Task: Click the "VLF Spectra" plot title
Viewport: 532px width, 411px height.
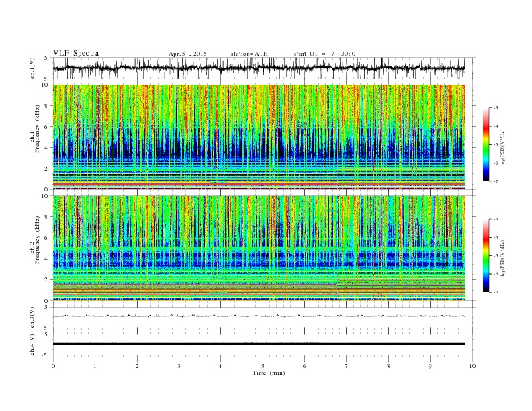Action: pos(76,53)
